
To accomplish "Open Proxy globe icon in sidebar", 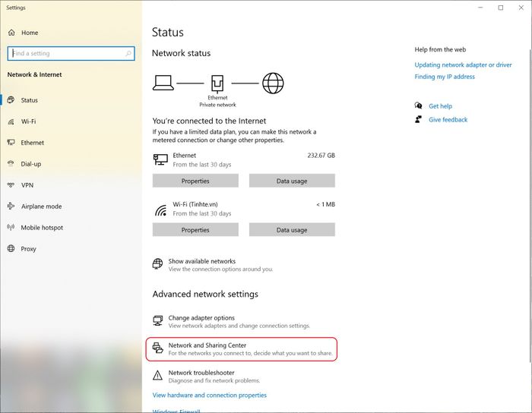I will (11, 249).
